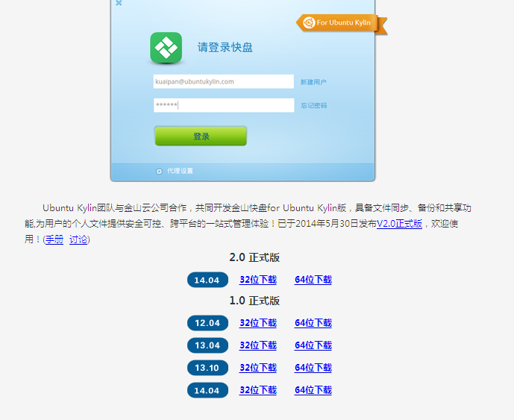Viewport: 514px width, 420px height.
Task: Click the 13.10 version badge
Action: (x=207, y=368)
